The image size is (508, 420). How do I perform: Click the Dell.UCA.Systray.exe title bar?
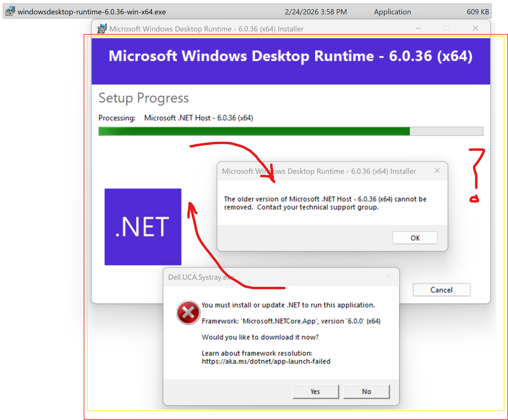coord(223,277)
